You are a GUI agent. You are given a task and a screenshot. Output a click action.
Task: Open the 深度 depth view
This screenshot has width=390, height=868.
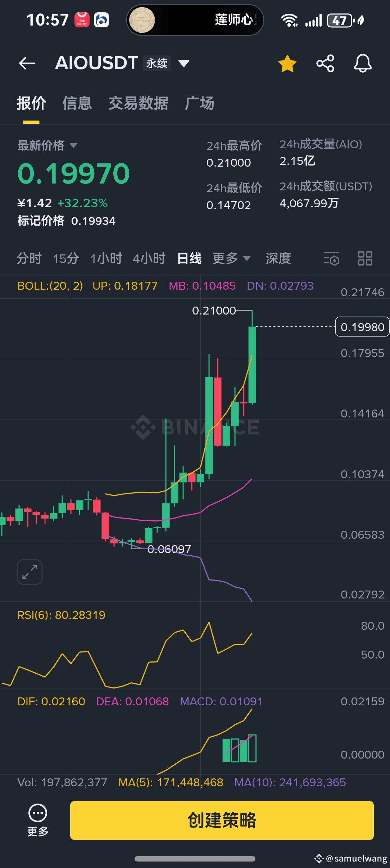tap(278, 258)
